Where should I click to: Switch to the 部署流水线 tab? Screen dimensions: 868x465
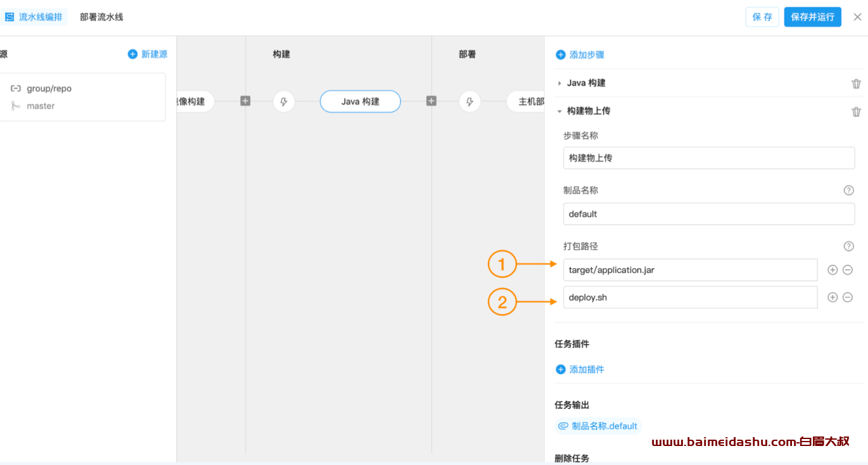pyautogui.click(x=101, y=17)
